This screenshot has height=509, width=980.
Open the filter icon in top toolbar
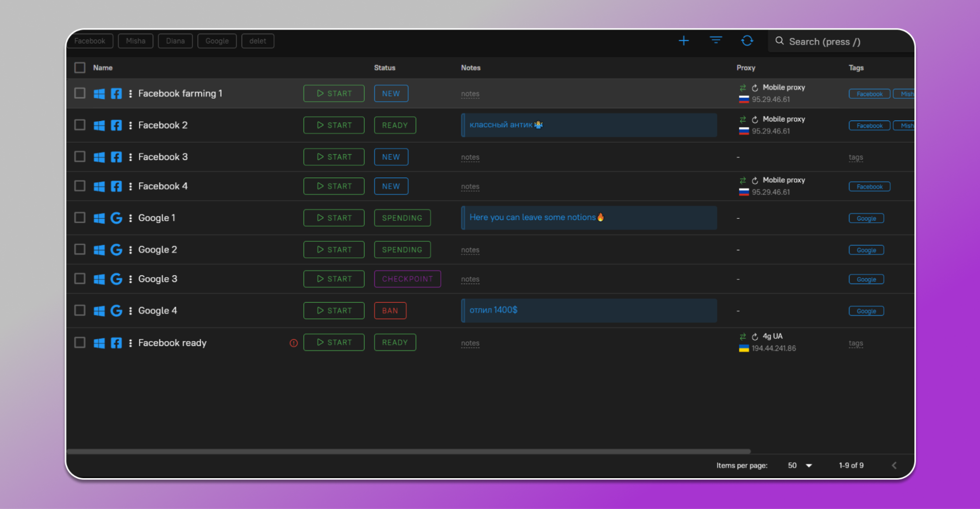pos(716,41)
